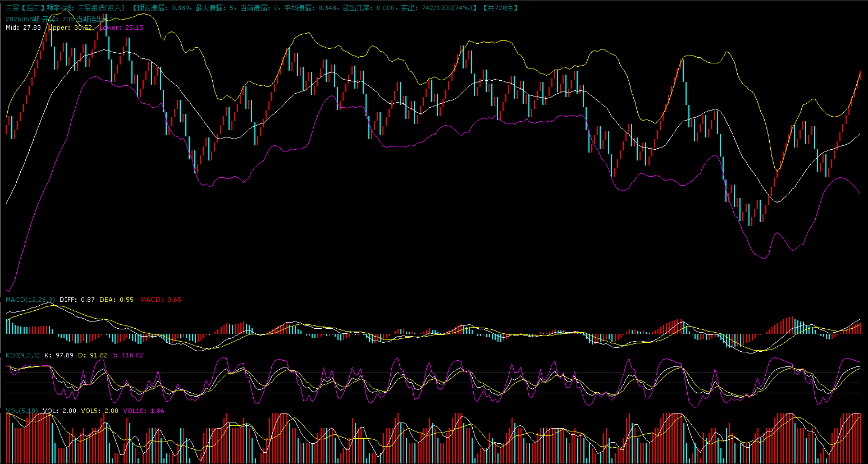
Task: Click the 理论遗漏: 0.389 statistic
Action: pos(163,8)
